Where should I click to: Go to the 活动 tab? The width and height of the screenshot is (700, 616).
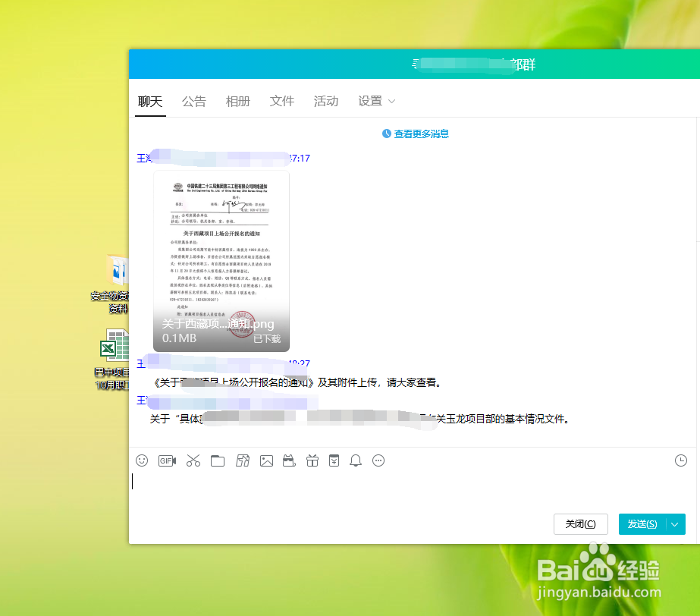326,102
